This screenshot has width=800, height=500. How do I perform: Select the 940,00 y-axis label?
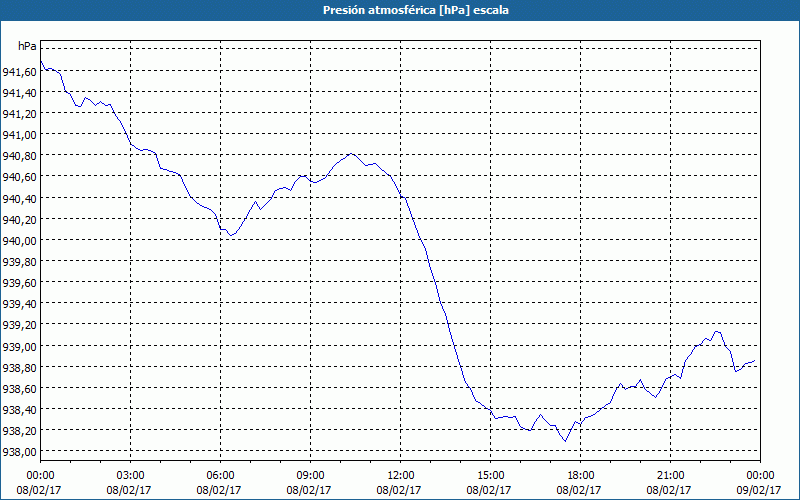(19, 240)
